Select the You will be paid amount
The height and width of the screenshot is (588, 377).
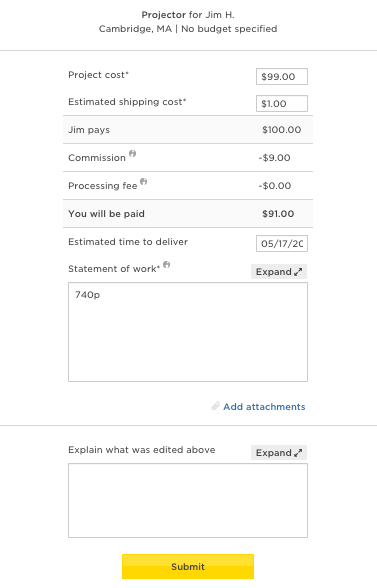point(278,214)
